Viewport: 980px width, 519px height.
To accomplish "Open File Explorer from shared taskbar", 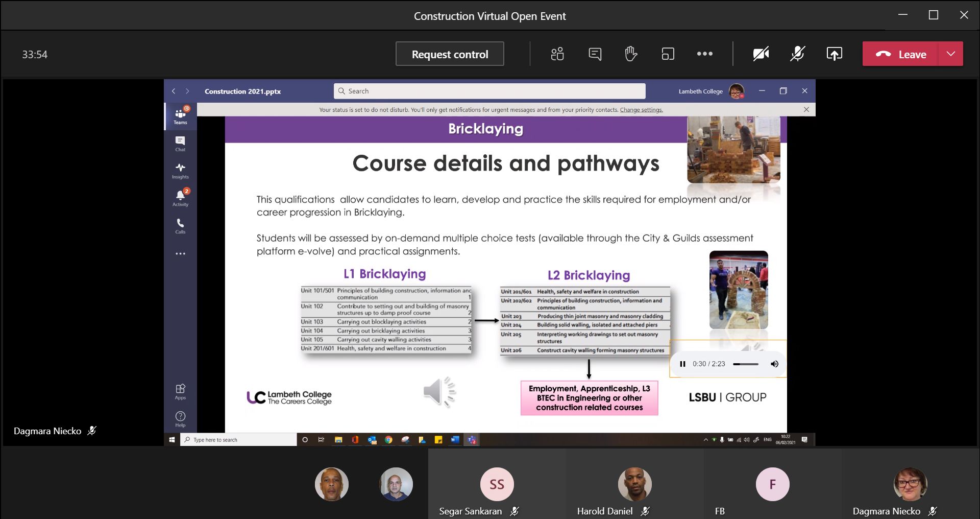I will pyautogui.click(x=338, y=439).
